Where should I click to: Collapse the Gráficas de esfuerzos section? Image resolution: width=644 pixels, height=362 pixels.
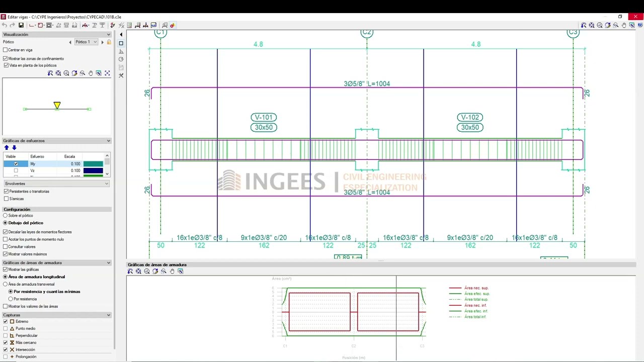108,141
